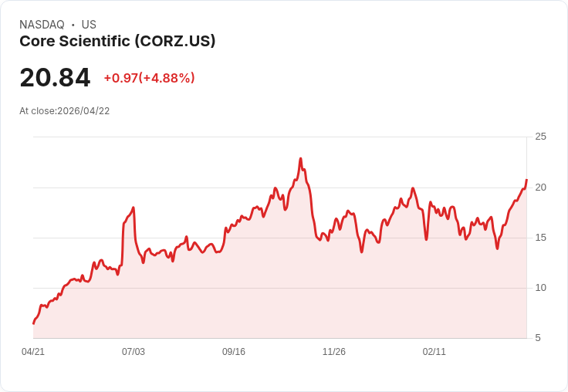Click the +0.97(+4.88%) change value

click(149, 78)
